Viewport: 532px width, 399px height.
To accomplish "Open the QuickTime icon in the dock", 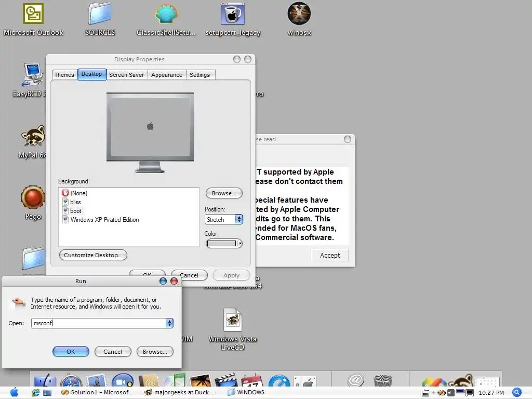I will (279, 381).
